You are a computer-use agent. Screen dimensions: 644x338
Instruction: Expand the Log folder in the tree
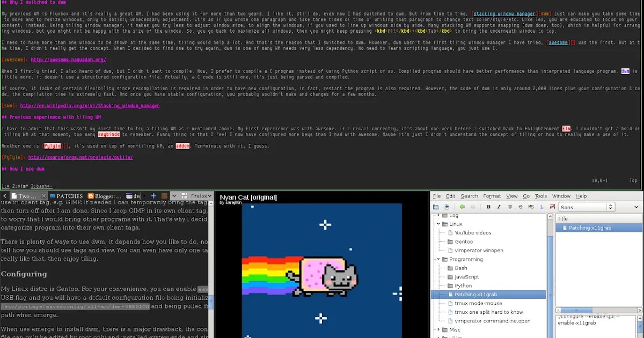click(x=438, y=215)
